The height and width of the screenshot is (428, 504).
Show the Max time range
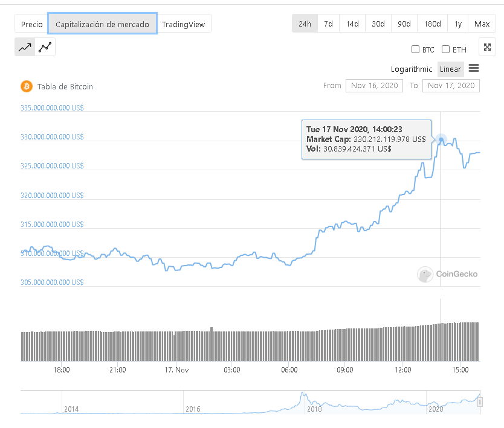click(x=482, y=24)
